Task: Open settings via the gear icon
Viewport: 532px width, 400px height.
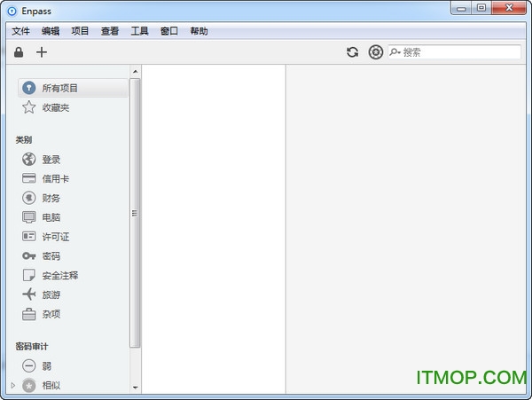Action: 376,52
